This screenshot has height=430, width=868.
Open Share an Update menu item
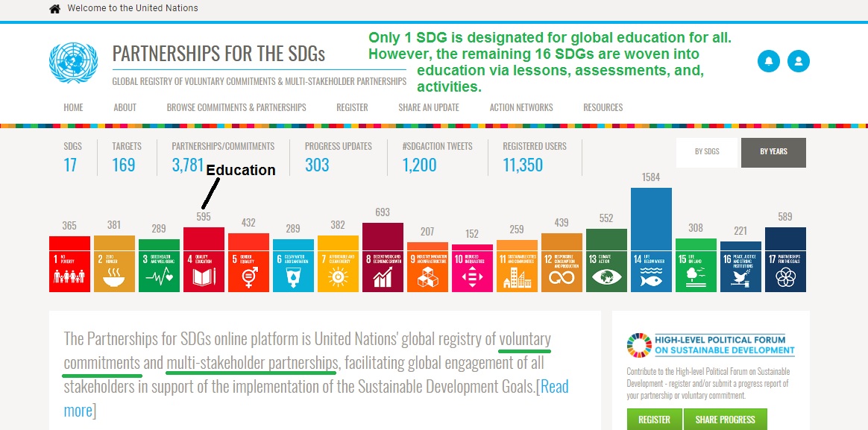coord(429,107)
